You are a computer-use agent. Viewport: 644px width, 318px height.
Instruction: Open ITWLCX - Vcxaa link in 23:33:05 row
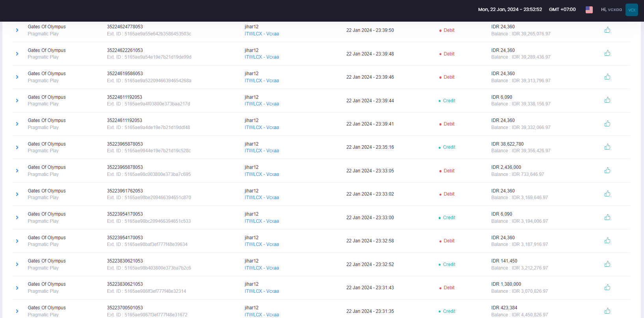pyautogui.click(x=262, y=174)
